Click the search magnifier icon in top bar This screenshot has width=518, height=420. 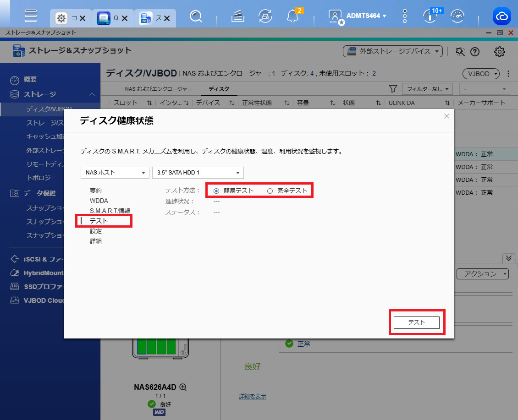196,16
